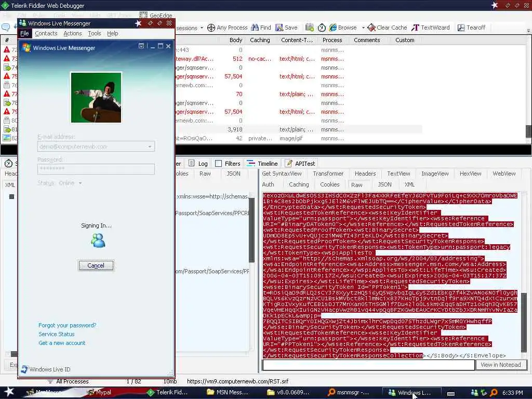
Task: Click the comment balloon icon in Fiddler toolbar
Action: pos(6,27)
